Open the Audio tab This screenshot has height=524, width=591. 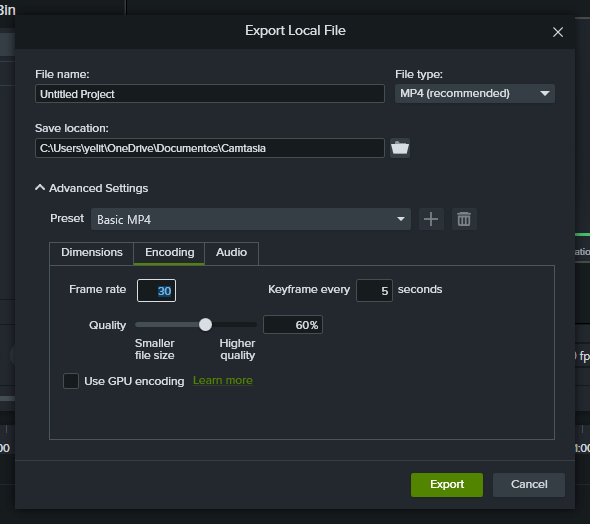point(231,253)
